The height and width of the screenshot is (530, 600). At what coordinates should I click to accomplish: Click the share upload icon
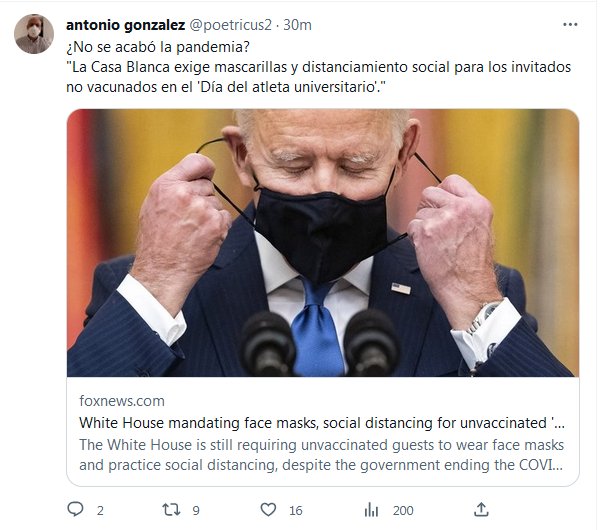481,510
